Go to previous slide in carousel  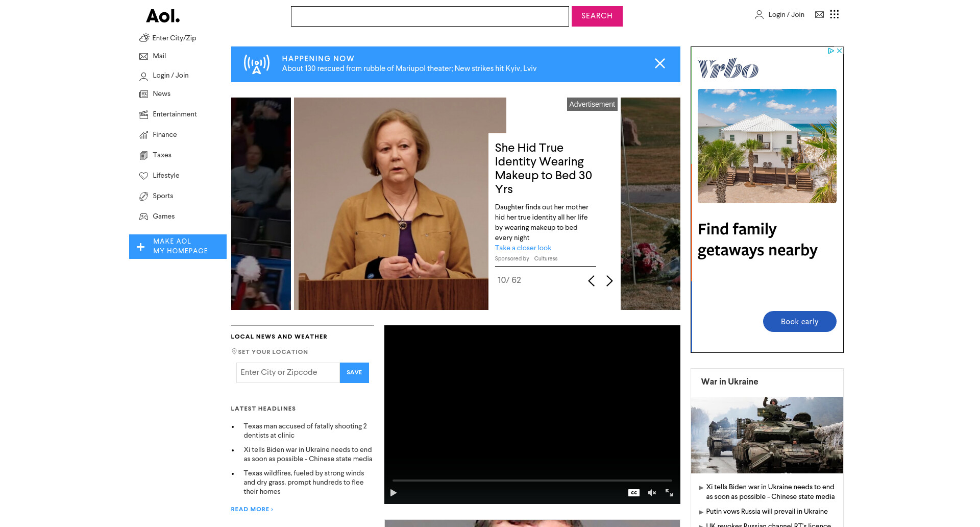click(591, 281)
